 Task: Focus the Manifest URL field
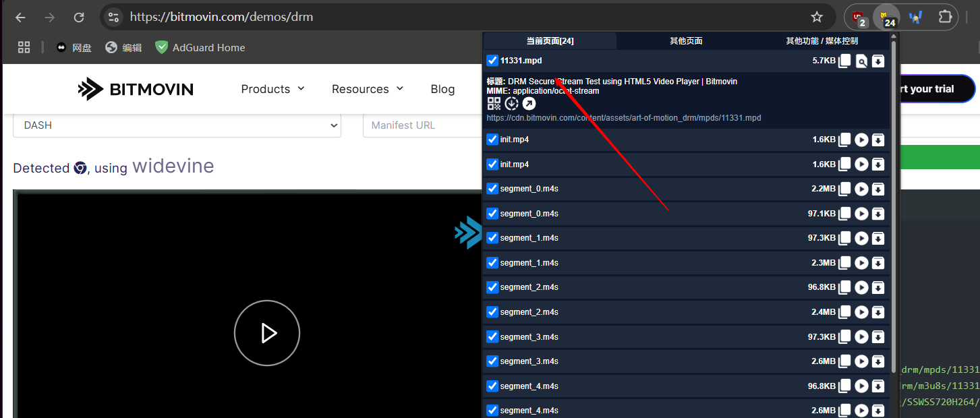point(423,125)
